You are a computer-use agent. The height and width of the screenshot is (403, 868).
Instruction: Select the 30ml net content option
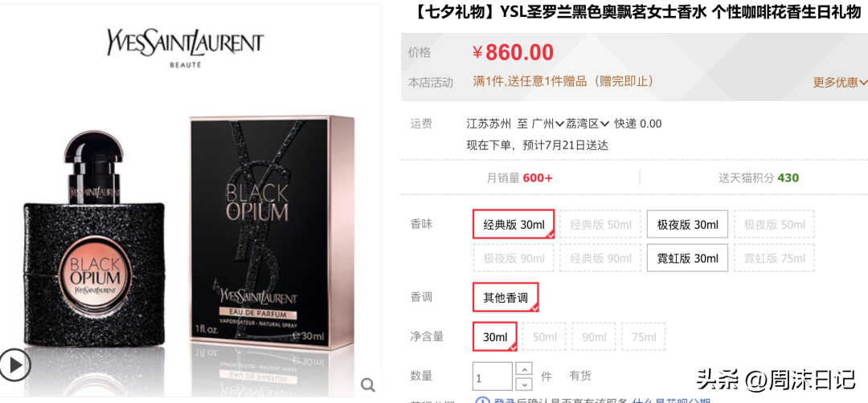tap(495, 336)
